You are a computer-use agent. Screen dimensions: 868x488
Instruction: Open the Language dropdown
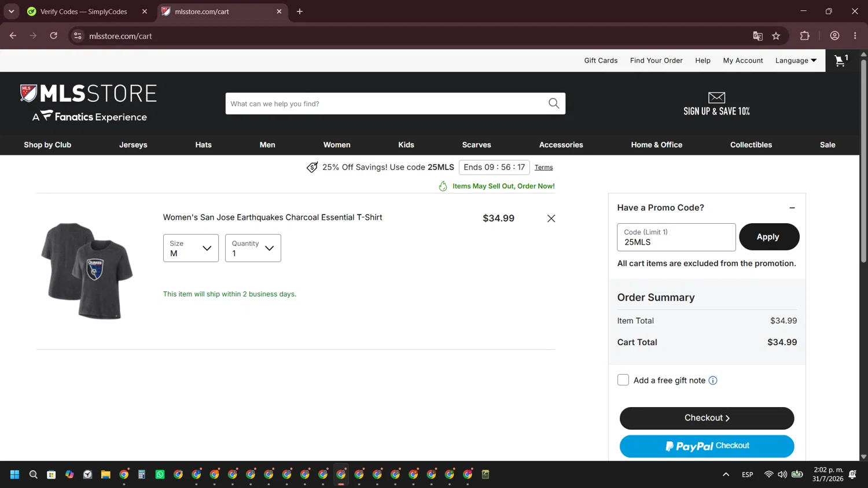[x=796, y=61]
